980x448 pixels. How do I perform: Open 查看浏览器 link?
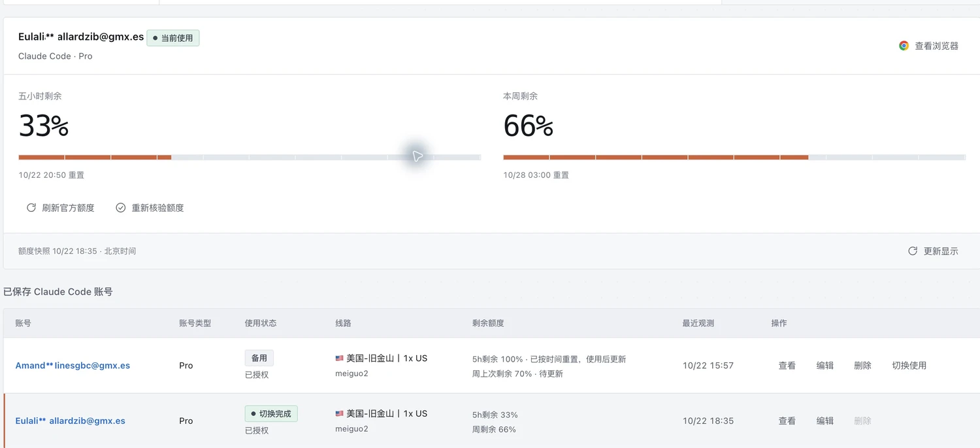point(928,46)
